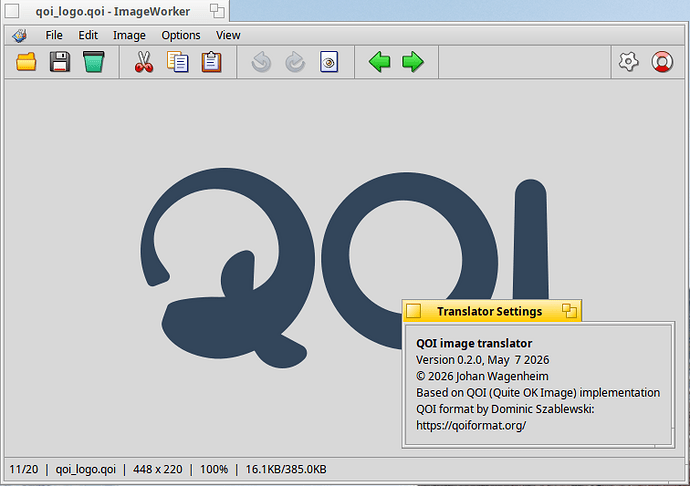690x486 pixels.
Task: Close the Translator Settings window
Action: coord(413,311)
